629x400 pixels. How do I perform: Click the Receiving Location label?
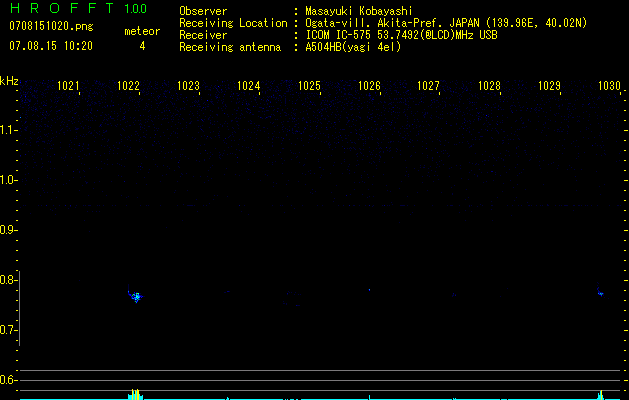233,23
